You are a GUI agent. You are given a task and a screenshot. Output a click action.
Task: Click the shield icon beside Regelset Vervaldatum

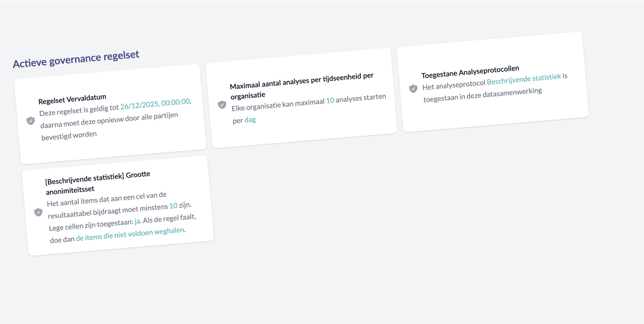(x=31, y=121)
